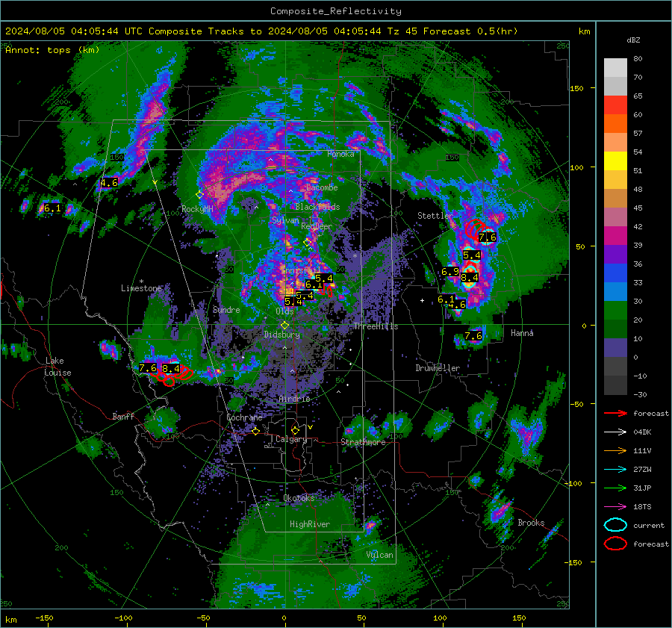Click the yellow diamond marker above Calgary
Viewport: 672px width, 628px height.
295,430
